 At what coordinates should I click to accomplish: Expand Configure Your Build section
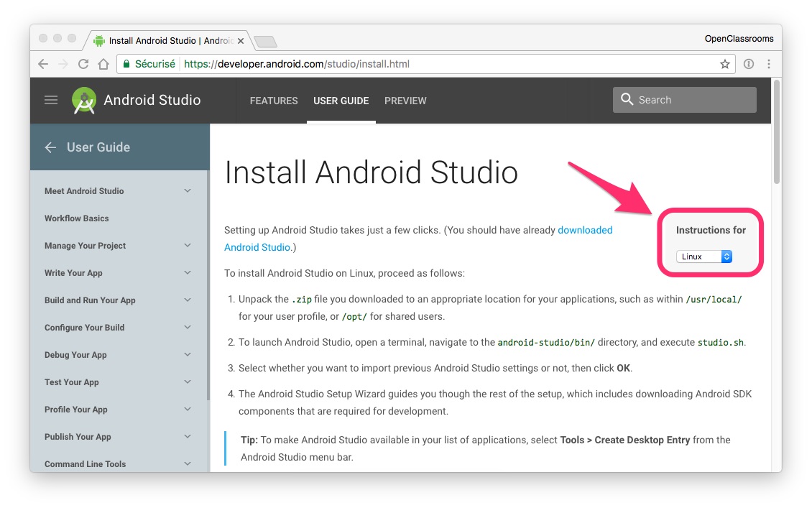[x=188, y=327]
